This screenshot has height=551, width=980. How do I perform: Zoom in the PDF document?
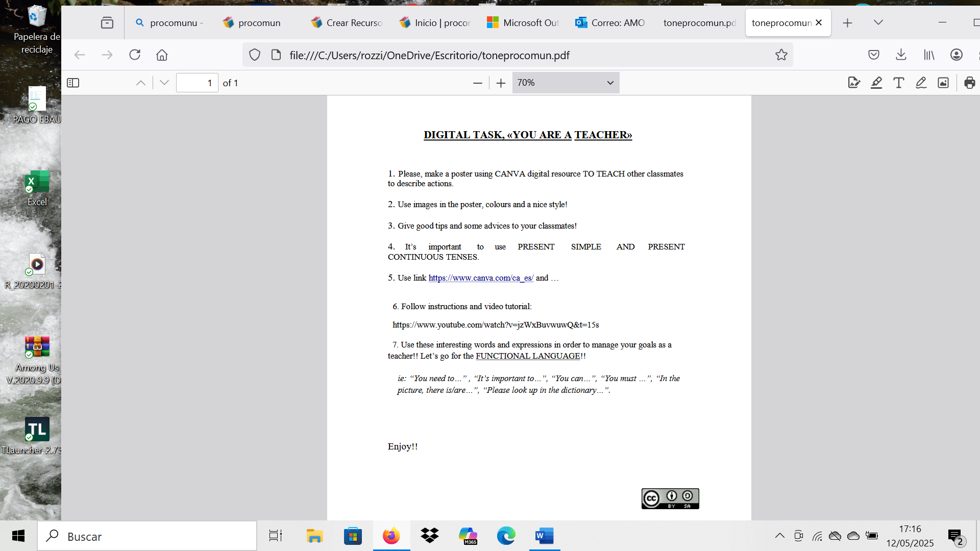501,83
